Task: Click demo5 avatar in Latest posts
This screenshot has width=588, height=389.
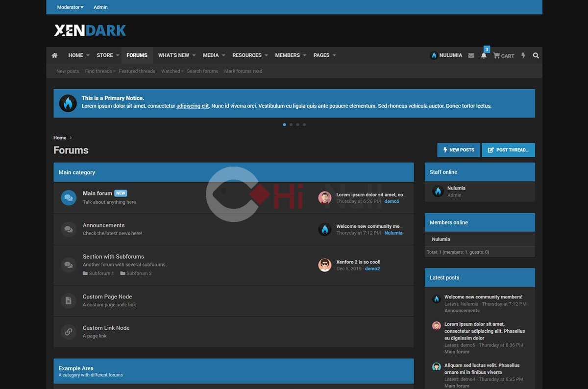Action: coord(436,326)
